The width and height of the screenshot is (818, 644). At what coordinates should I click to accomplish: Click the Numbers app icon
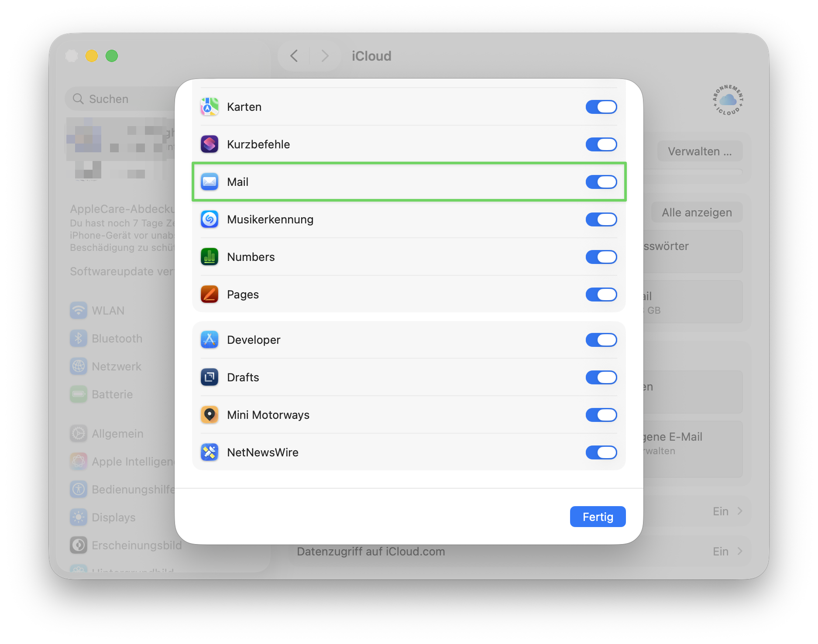210,257
